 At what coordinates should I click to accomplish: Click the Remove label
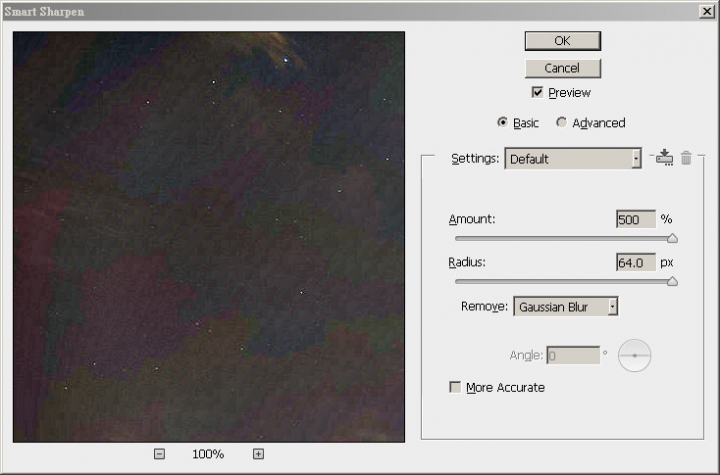pos(484,306)
